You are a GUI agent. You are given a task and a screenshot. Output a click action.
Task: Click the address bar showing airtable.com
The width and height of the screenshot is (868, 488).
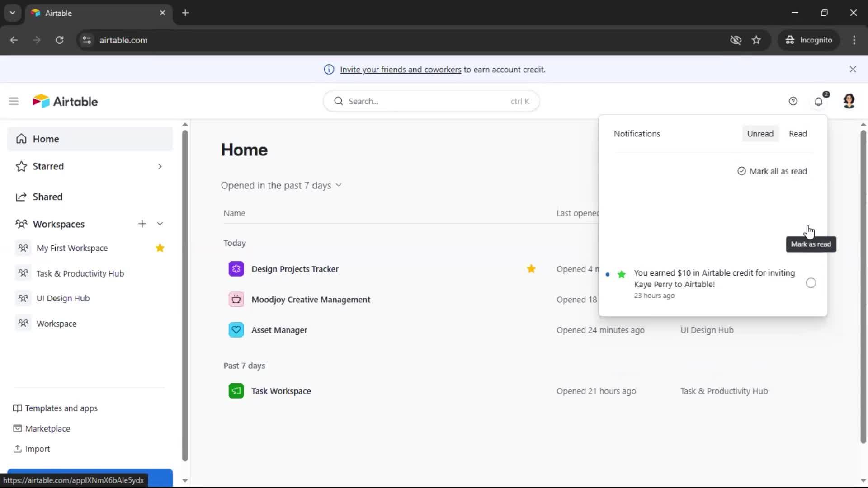click(123, 40)
